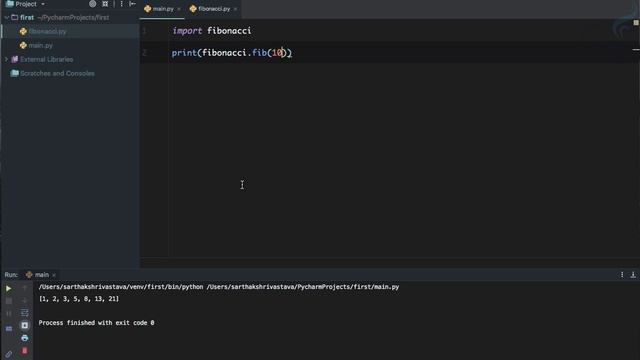
Task: Clear all console output with the trash icon
Action: pos(24,351)
